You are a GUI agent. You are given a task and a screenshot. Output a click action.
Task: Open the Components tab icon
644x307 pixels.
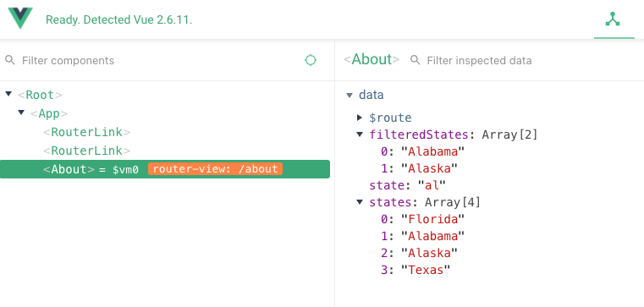613,19
